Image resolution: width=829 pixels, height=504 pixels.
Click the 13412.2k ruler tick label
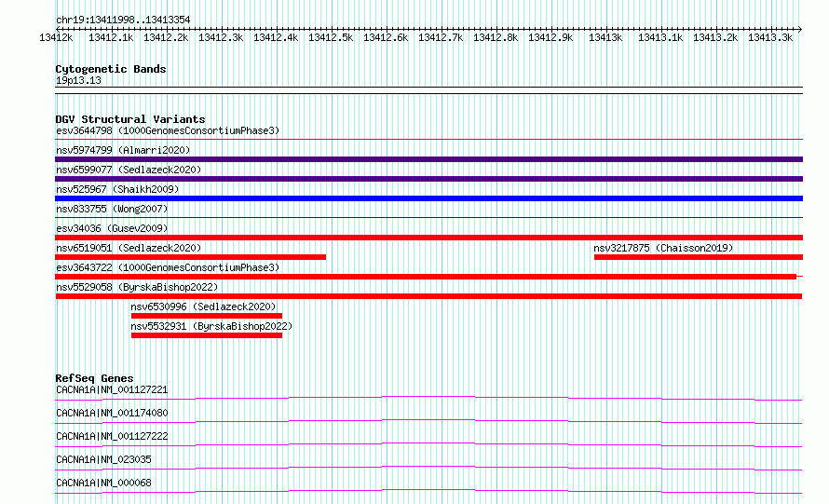[x=166, y=37]
